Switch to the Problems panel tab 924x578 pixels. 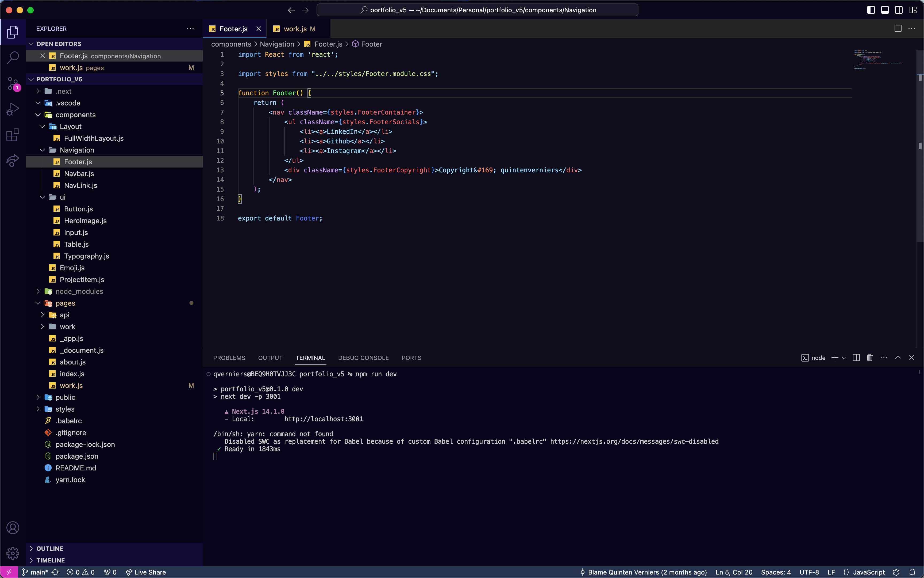coord(229,358)
